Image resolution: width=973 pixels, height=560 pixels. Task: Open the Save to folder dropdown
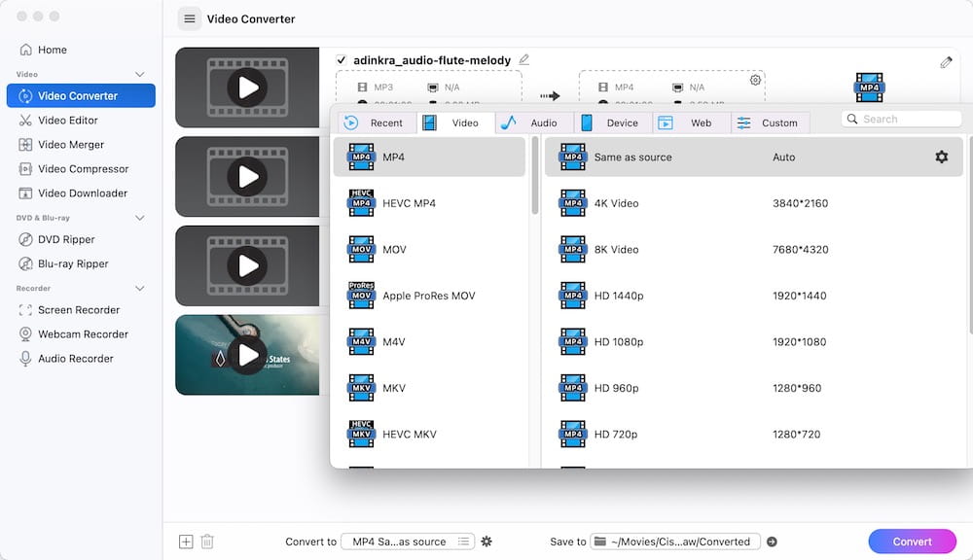point(675,542)
